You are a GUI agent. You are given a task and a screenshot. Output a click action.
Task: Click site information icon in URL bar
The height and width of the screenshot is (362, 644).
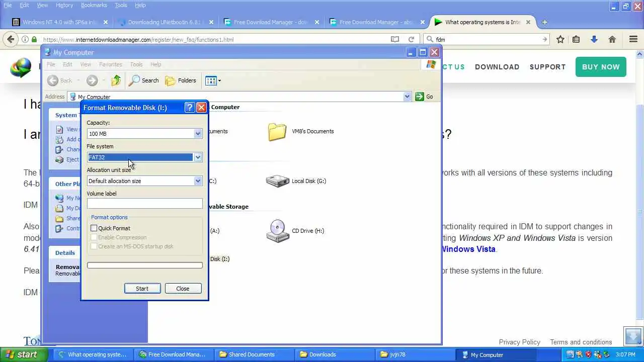point(25,39)
